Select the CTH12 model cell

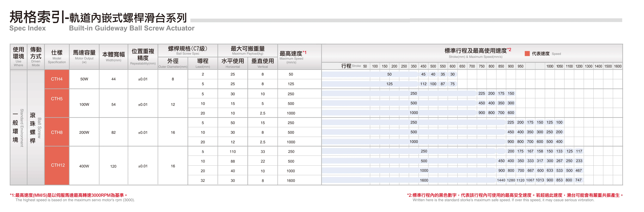pyautogui.click(x=58, y=165)
